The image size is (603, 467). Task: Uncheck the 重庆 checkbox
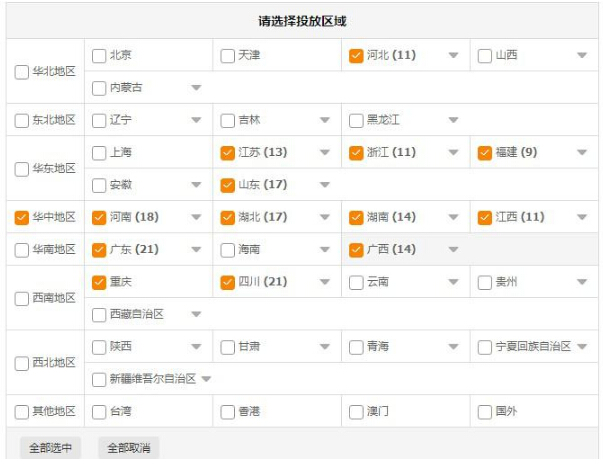tap(99, 283)
